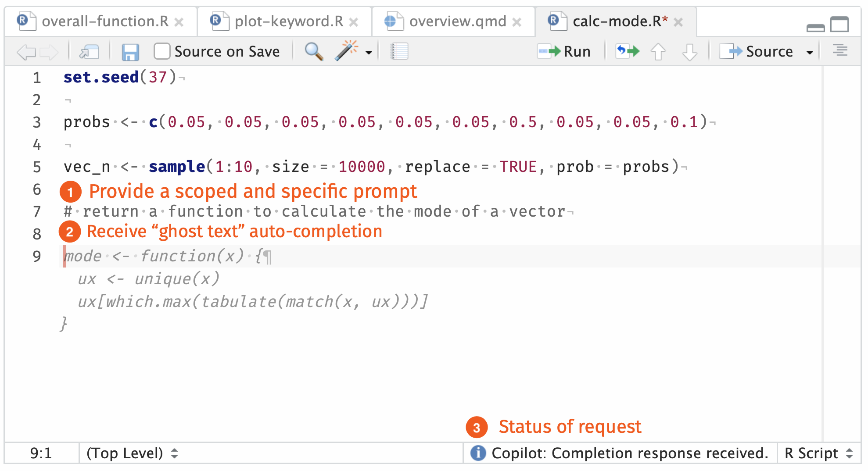Compile a report from this script
The width and height of the screenshot is (868, 471).
(x=398, y=51)
